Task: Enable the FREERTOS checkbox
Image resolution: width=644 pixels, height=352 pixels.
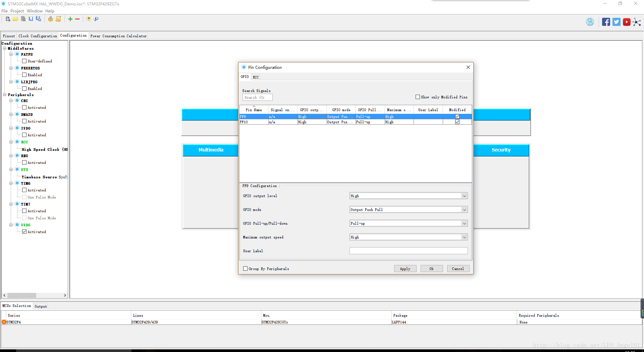Action: pos(24,75)
